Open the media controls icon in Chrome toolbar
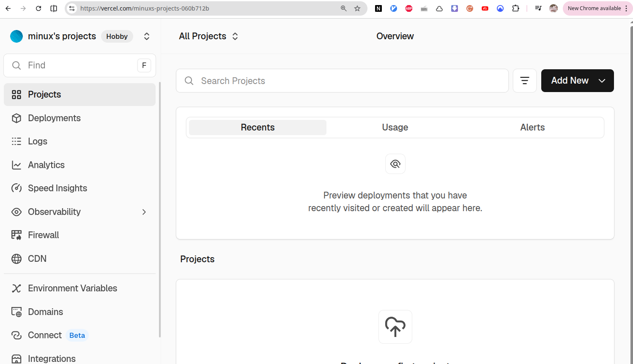Screen dimensions: 633x364 (538, 8)
